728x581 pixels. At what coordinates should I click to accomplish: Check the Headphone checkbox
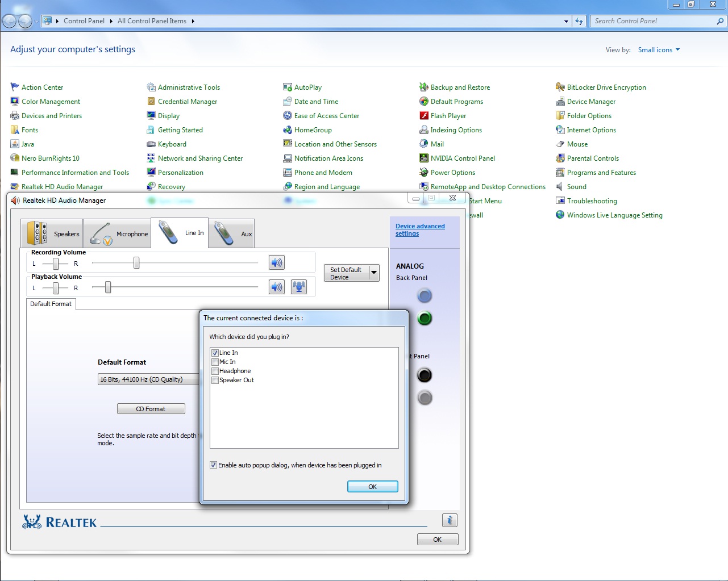[x=215, y=371]
